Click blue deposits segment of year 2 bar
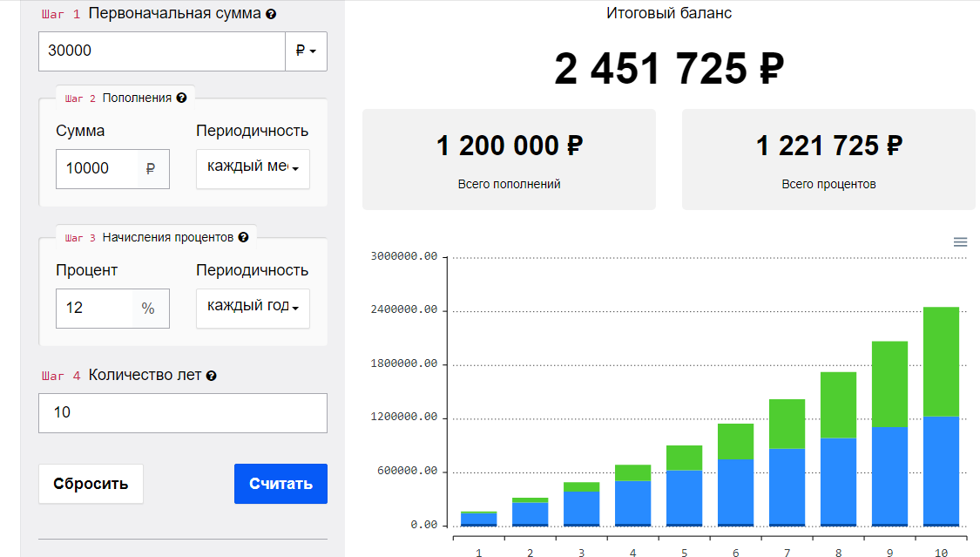 530,513
